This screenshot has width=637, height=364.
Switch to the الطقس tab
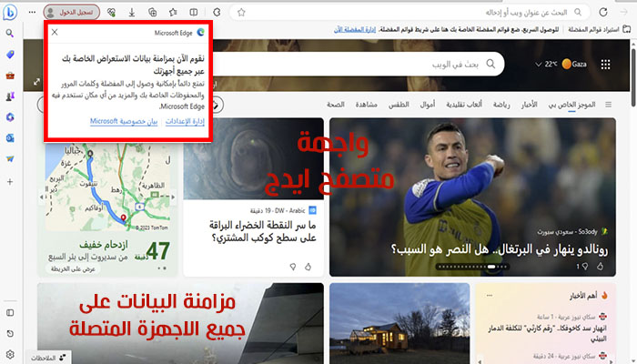pos(399,105)
